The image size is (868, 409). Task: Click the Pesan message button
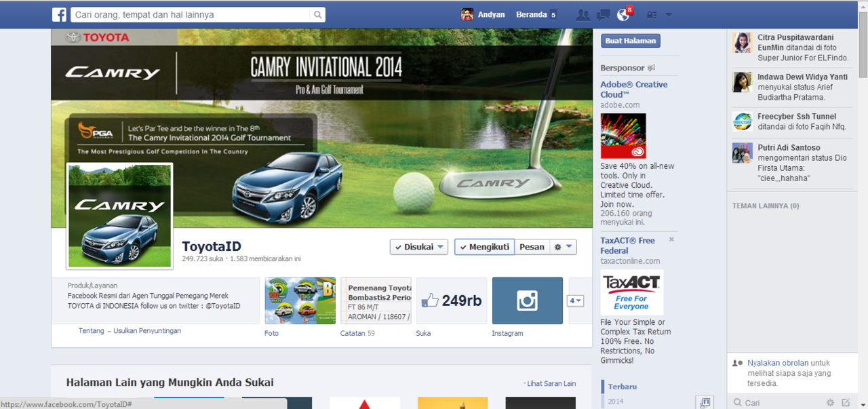click(532, 247)
